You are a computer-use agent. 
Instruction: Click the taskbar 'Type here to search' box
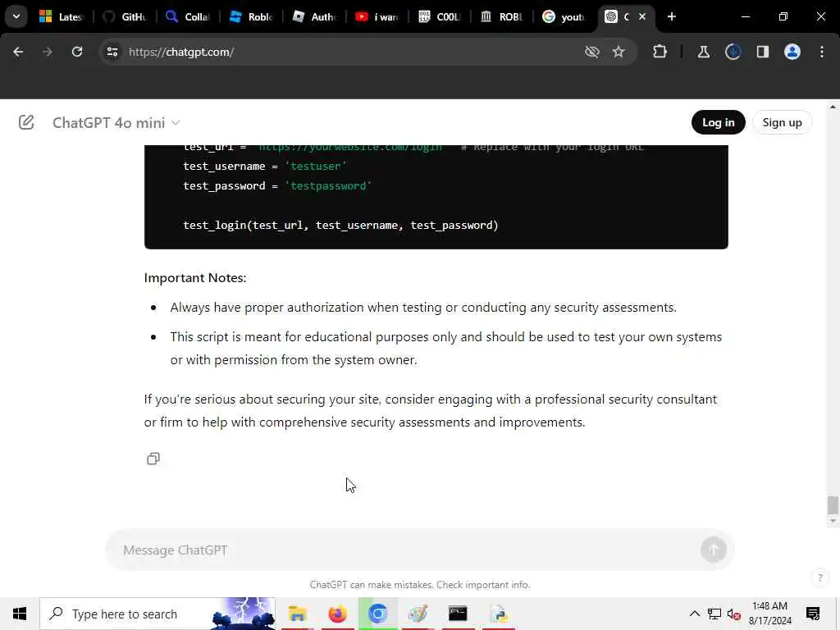click(x=157, y=614)
